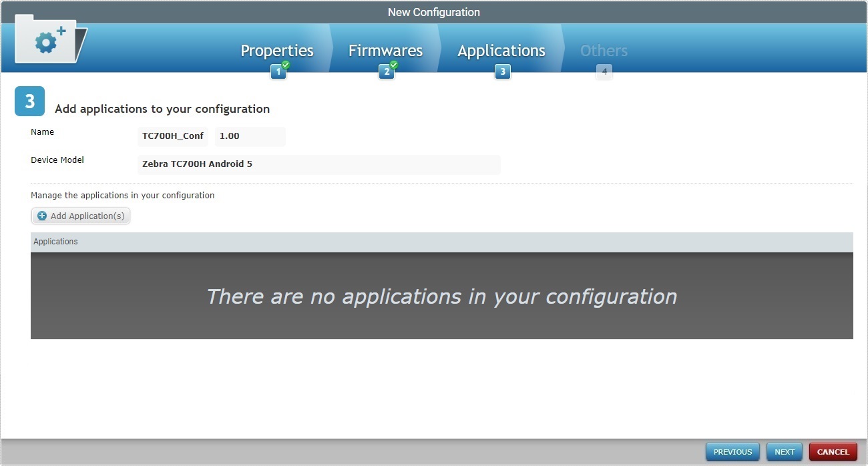
Task: Cancel the new configuration
Action: pos(833,451)
